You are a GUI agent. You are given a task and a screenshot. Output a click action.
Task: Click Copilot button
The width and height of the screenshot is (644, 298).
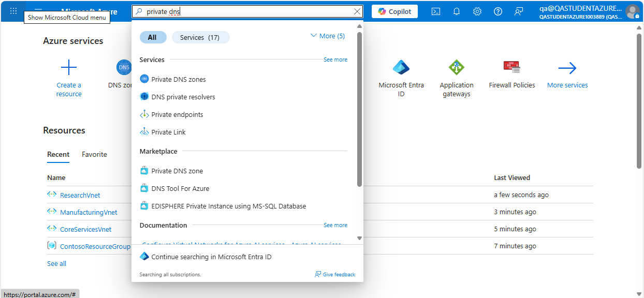(394, 11)
